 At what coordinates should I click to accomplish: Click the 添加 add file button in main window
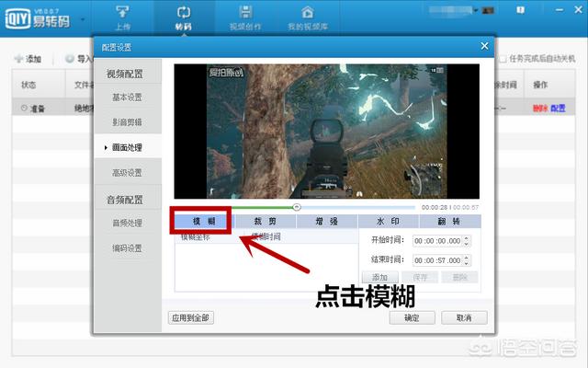(28, 59)
